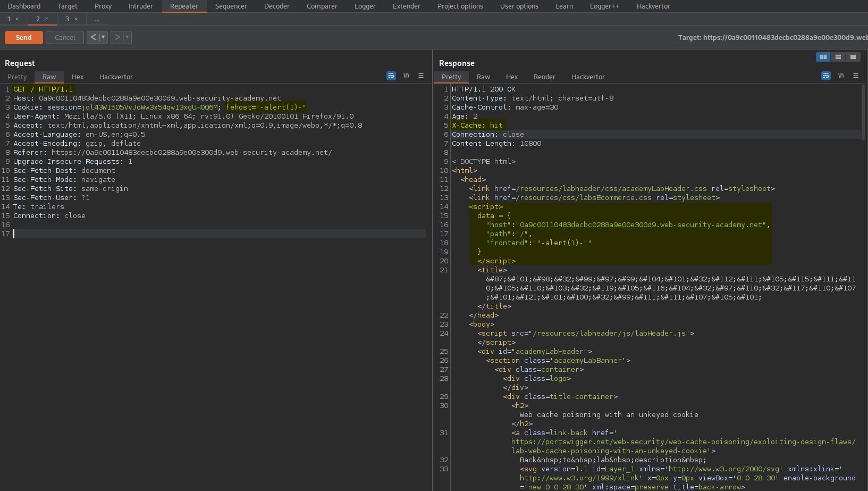Switch Request view to Hex
868x491 pixels.
click(x=78, y=77)
